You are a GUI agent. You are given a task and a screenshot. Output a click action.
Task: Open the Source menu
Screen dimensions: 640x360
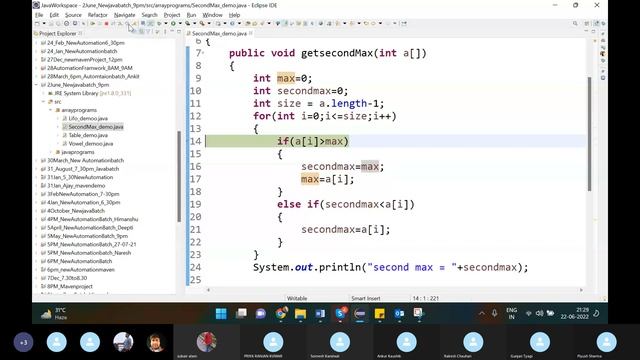click(73, 15)
